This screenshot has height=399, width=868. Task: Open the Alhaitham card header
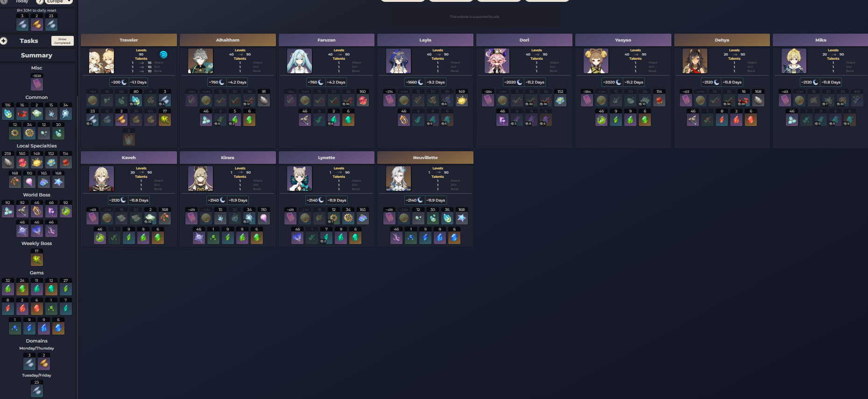point(228,40)
